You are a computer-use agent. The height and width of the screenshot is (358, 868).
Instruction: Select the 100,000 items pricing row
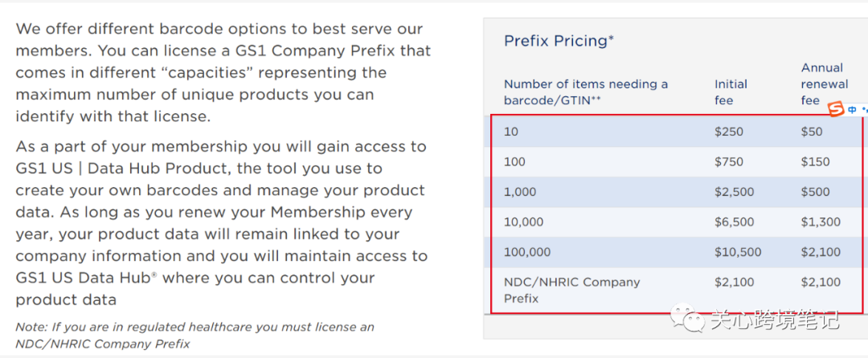point(677,253)
